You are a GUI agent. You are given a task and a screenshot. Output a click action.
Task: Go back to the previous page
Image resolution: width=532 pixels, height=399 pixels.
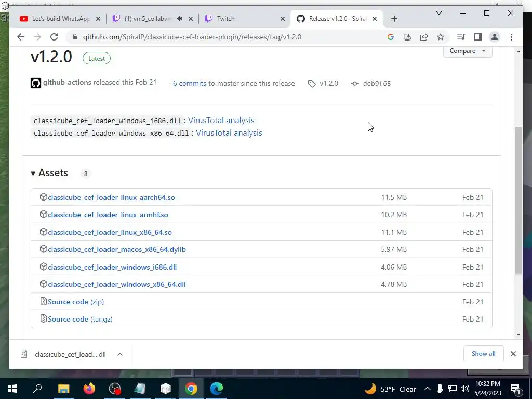pos(21,37)
